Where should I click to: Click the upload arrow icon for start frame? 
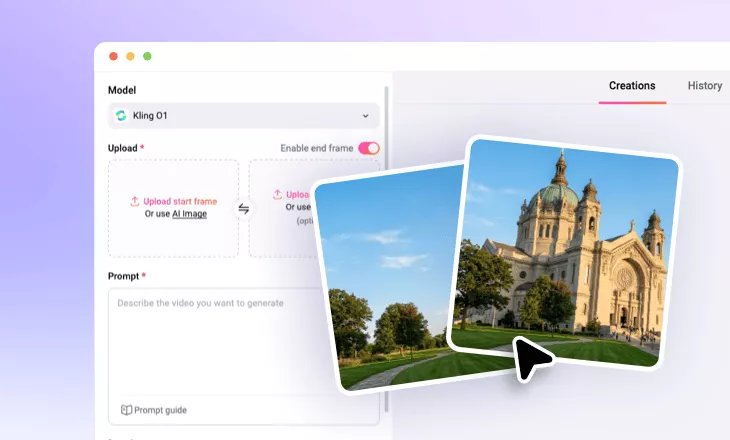coord(135,201)
